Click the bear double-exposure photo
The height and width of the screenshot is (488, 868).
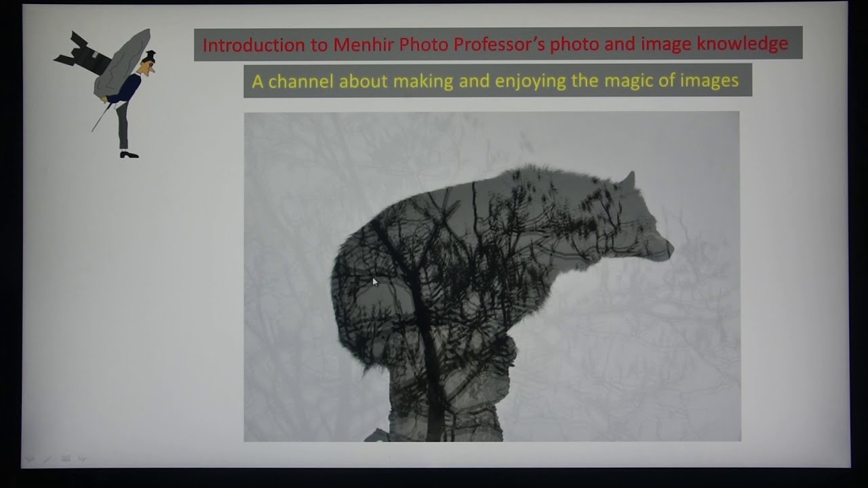point(492,277)
